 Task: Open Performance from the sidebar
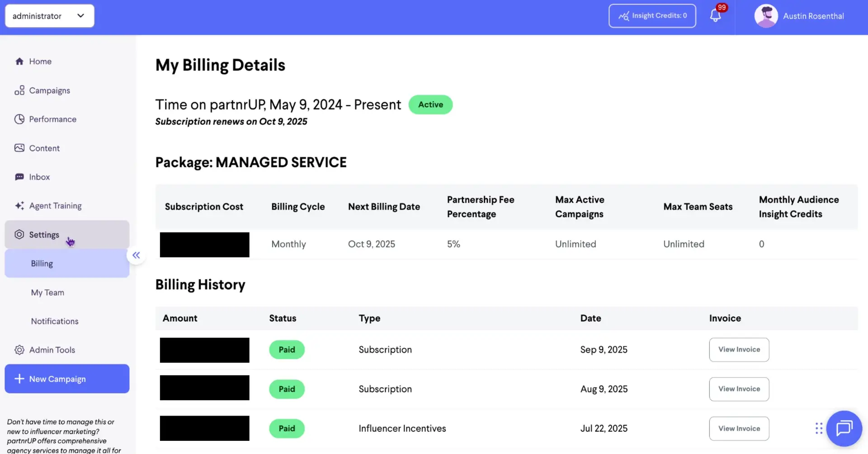click(19, 119)
